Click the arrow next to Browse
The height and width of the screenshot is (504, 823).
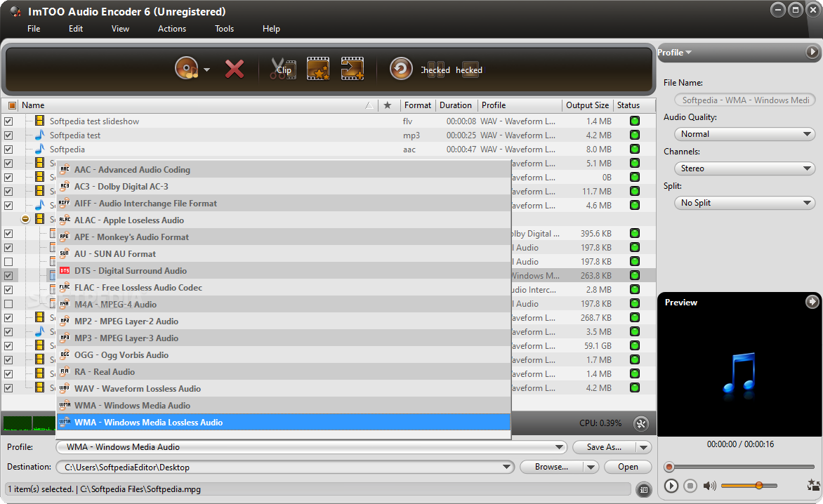point(591,467)
